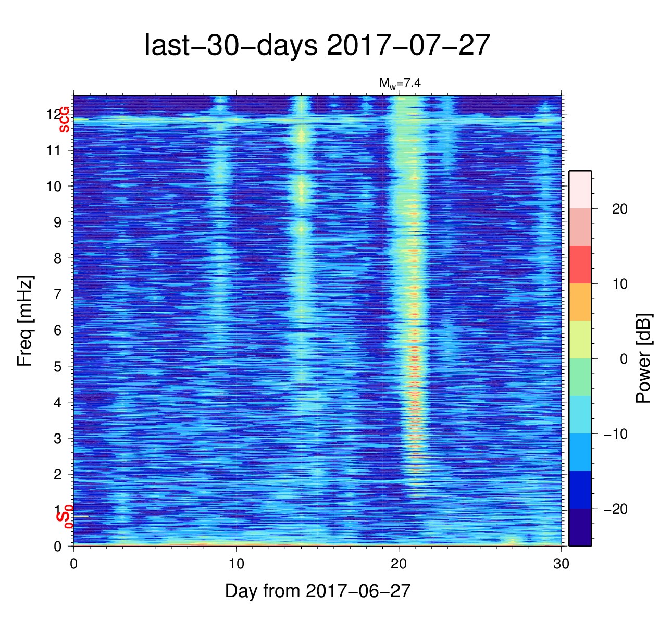The image size is (672, 620).
Task: Select the Mw=7.4 earthquake marker label
Action: click(399, 82)
